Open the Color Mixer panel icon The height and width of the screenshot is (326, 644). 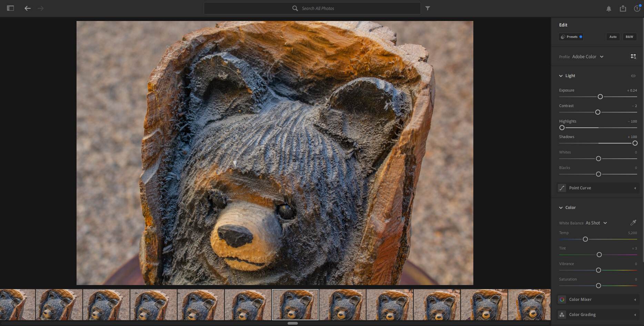(x=562, y=299)
